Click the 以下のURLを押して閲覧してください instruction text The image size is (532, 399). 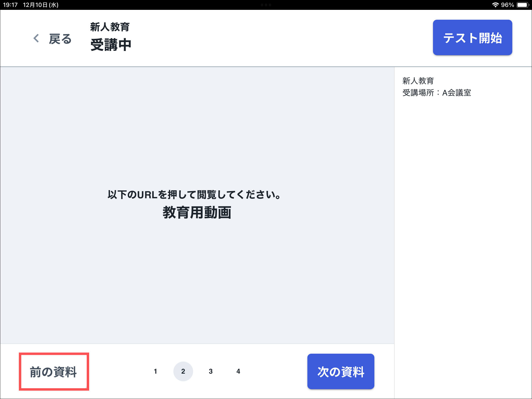[194, 195]
